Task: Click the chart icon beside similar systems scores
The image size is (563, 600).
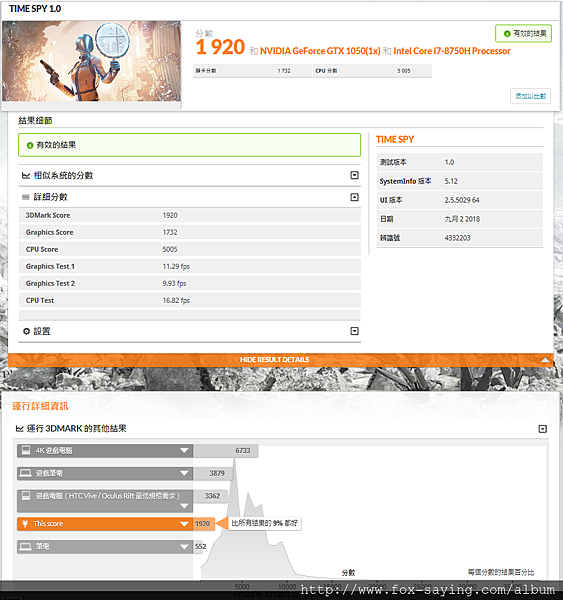Action: 26,176
